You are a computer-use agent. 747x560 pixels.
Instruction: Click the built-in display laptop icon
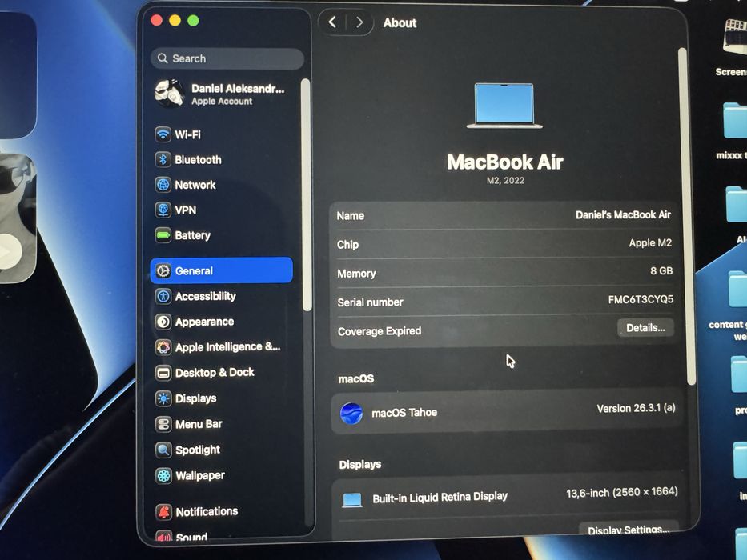point(352,499)
